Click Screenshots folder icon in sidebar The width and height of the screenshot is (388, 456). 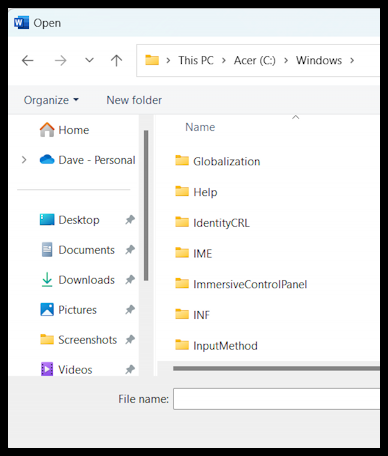[47, 339]
